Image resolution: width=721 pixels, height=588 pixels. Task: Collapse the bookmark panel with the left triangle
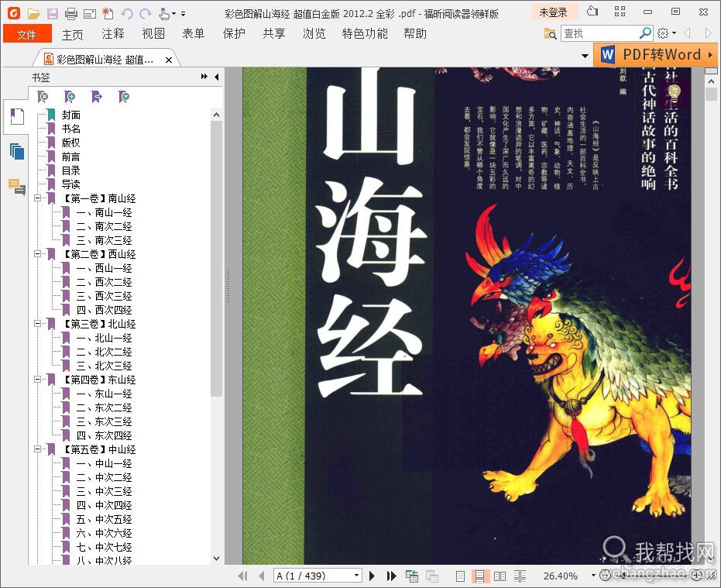(217, 77)
